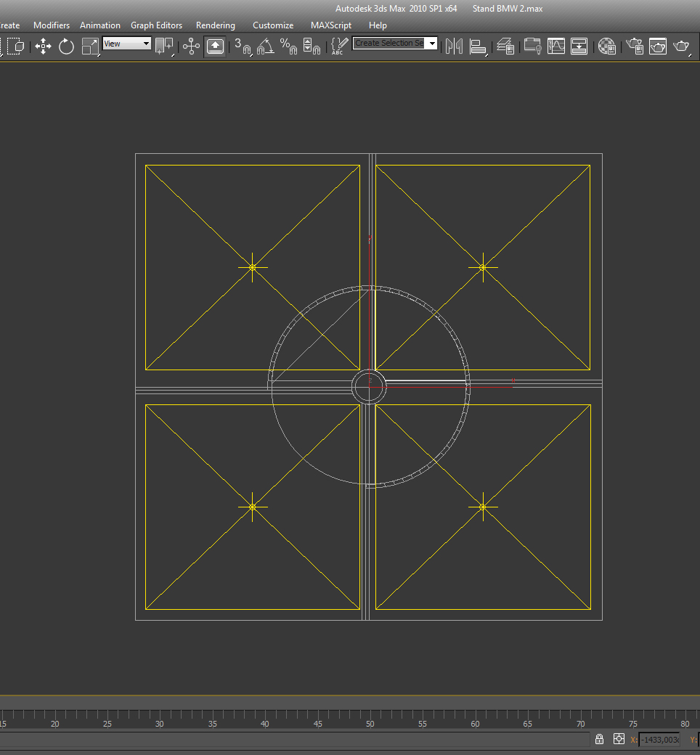Open Material Editor icon
The image size is (700, 755).
606,46
